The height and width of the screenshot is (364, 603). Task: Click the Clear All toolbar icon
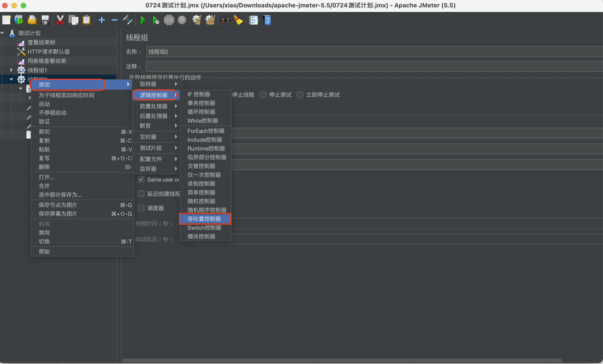(210, 20)
